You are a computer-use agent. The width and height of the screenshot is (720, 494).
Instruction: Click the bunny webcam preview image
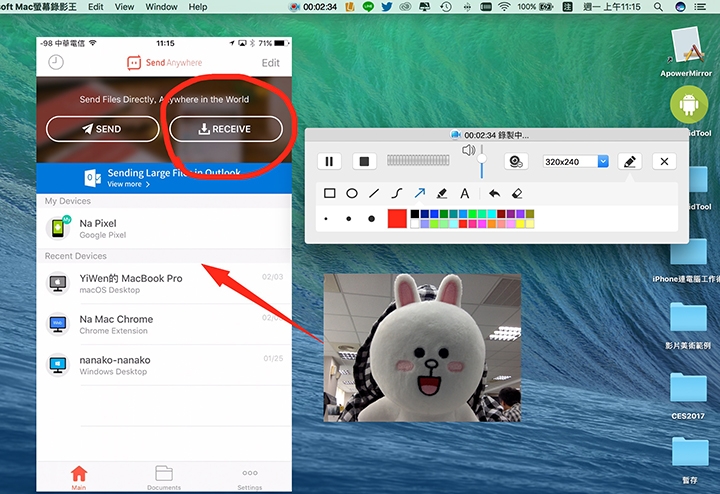point(422,348)
